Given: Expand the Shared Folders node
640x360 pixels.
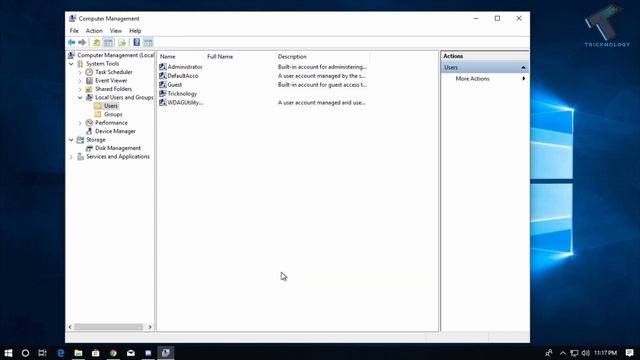Looking at the screenshot, I should click(80, 89).
